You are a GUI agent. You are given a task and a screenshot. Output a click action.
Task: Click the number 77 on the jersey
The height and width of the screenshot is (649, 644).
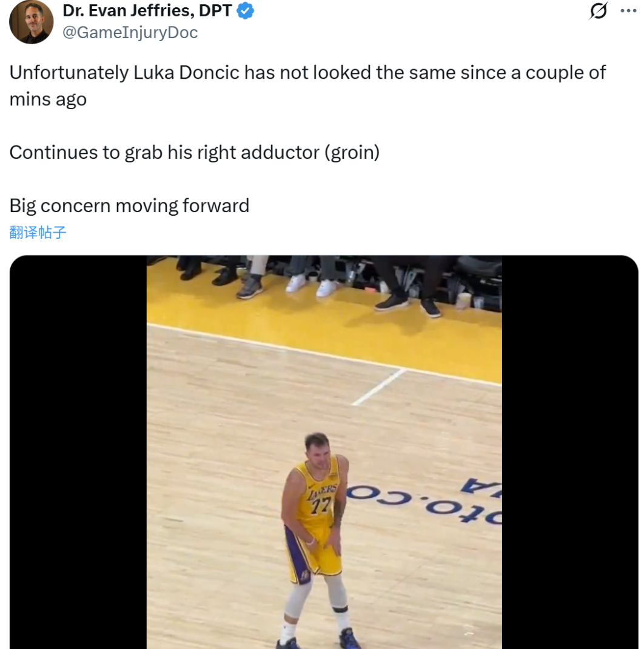pos(319,505)
